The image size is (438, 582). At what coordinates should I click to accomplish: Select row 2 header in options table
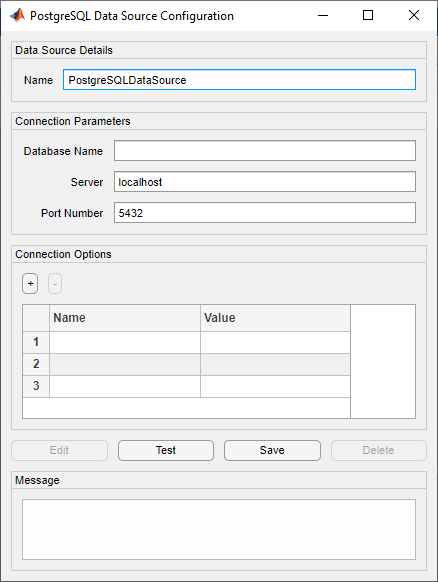pyautogui.click(x=36, y=364)
